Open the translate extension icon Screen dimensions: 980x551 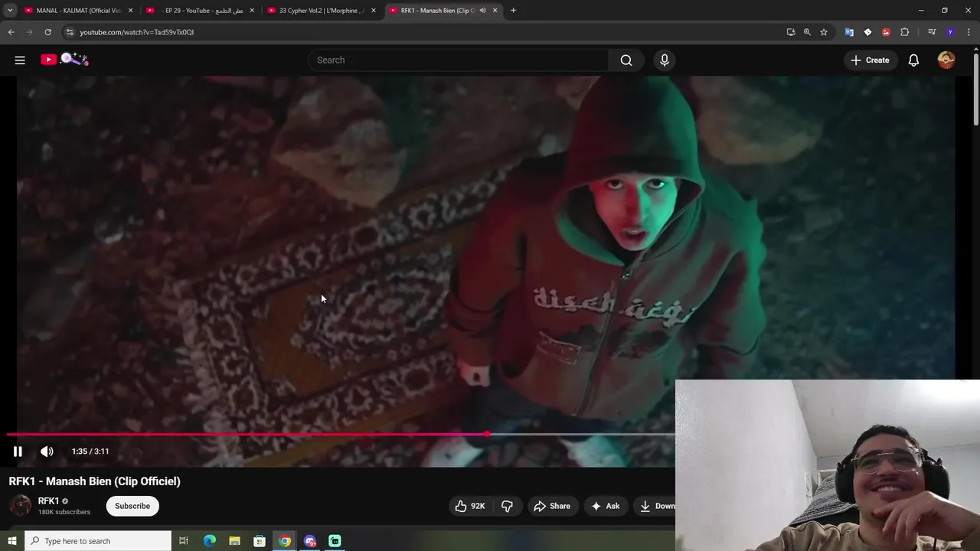849,32
